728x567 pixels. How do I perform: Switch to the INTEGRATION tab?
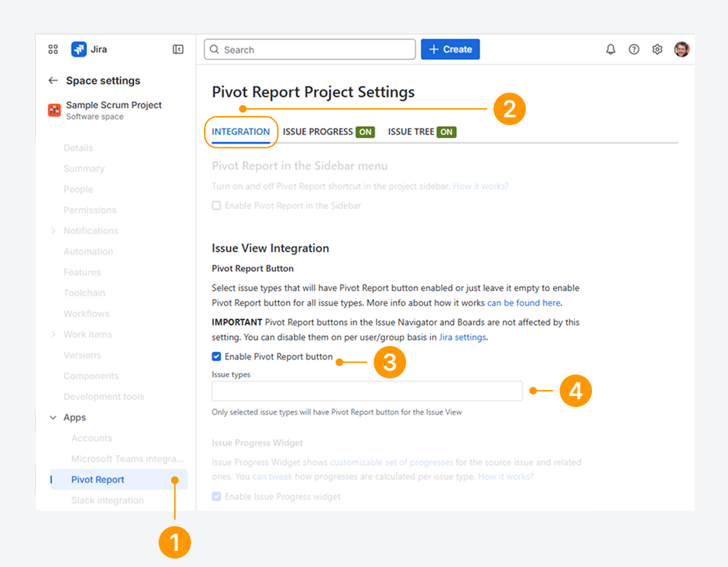pos(240,132)
